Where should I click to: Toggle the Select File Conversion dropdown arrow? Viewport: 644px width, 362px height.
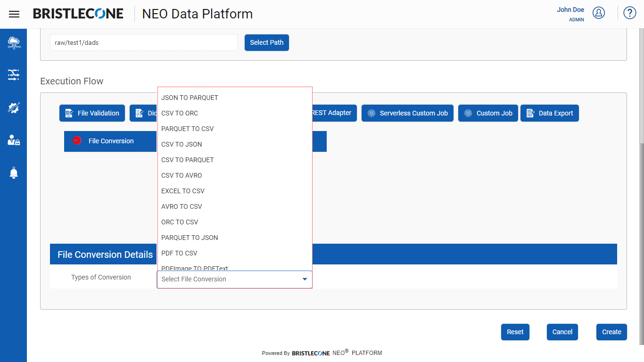[305, 279]
